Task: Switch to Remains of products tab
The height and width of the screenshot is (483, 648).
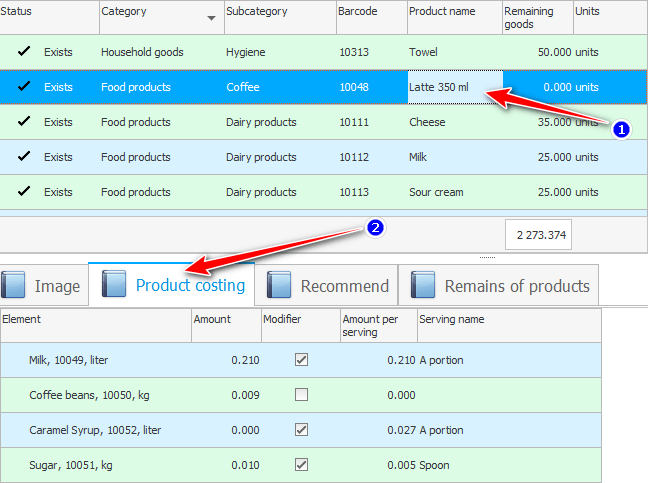Action: (x=498, y=285)
